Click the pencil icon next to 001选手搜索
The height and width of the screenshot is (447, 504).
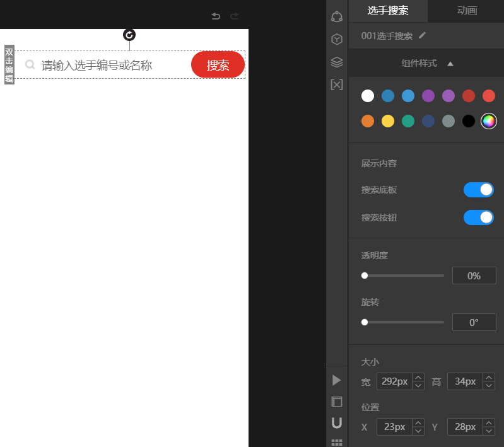click(423, 35)
